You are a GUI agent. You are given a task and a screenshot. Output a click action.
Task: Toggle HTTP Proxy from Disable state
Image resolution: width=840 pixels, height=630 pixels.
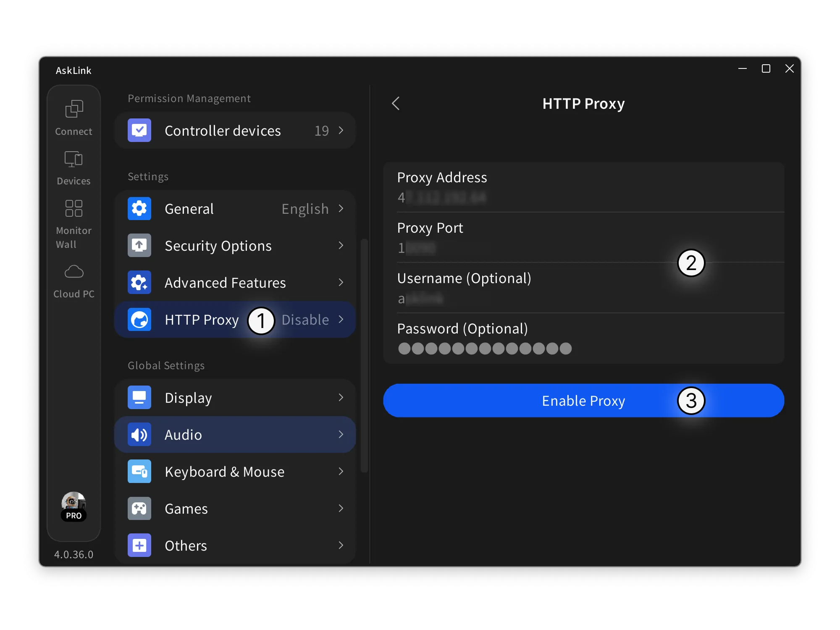305,320
